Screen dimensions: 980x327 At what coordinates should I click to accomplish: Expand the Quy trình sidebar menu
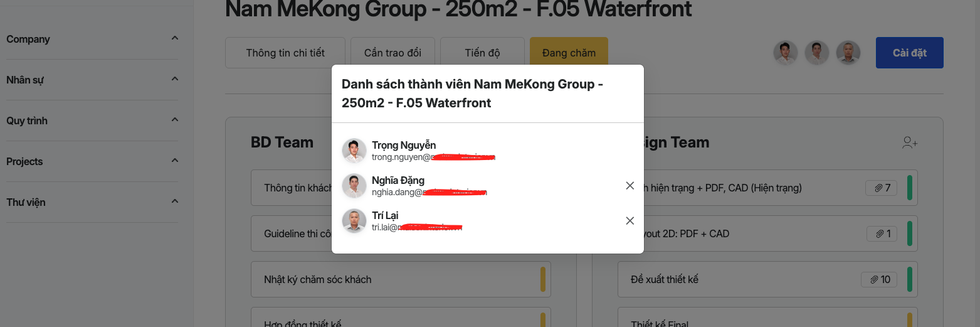click(175, 121)
